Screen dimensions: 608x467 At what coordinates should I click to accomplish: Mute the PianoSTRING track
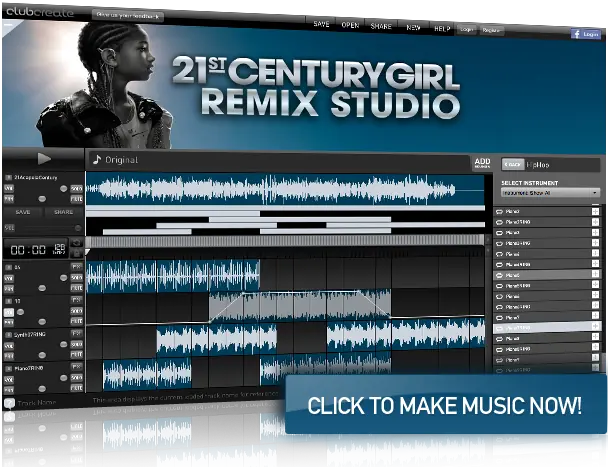point(76,388)
